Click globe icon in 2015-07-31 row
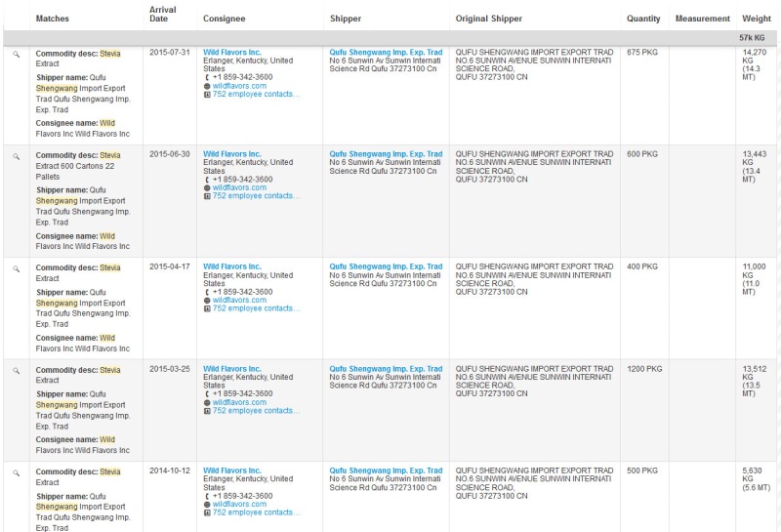 click(207, 86)
